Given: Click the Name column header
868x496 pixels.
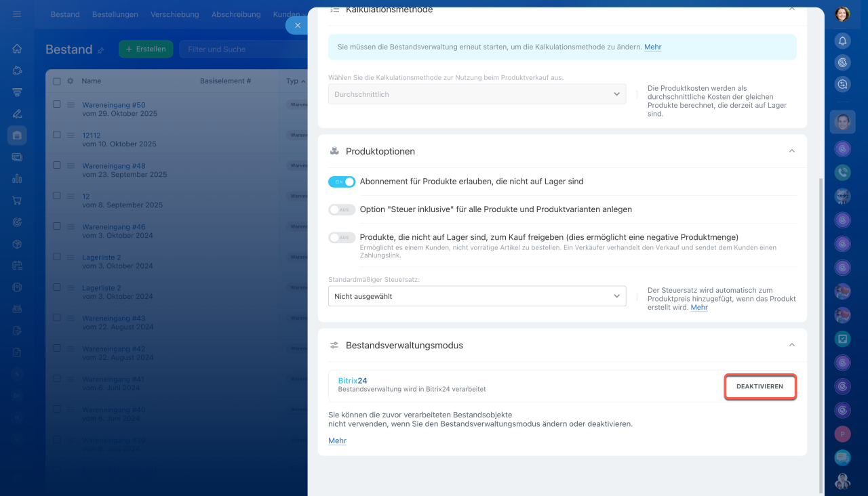Looking at the screenshot, I should coord(92,81).
